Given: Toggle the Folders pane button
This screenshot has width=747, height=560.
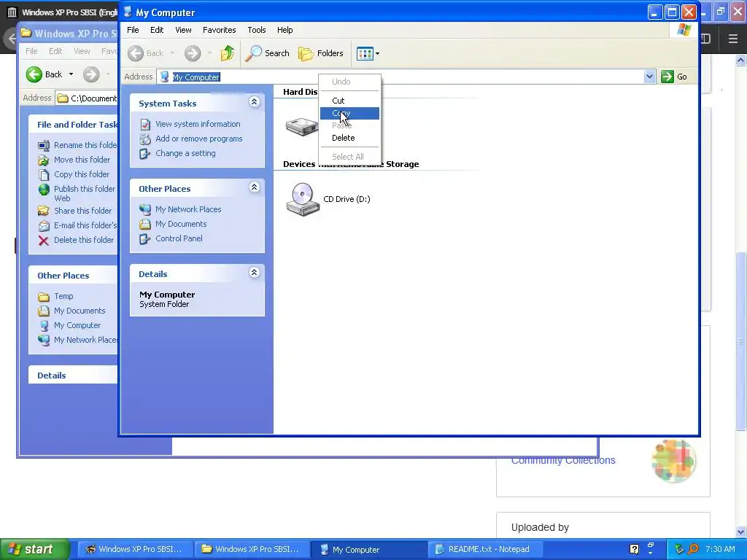Looking at the screenshot, I should point(321,53).
